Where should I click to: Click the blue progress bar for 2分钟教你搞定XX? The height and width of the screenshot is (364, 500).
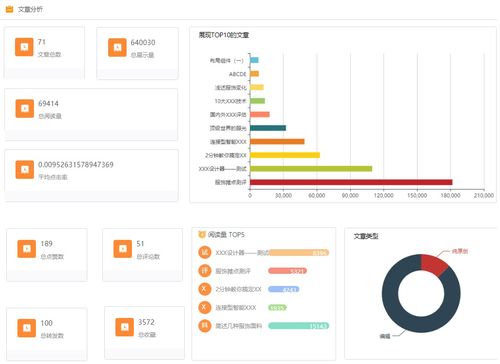[284, 289]
